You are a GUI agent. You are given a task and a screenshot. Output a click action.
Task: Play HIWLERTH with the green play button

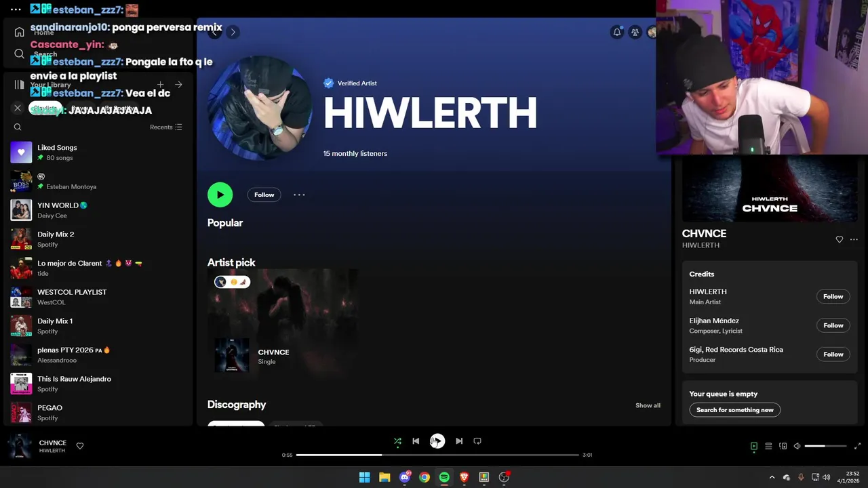pyautogui.click(x=220, y=195)
